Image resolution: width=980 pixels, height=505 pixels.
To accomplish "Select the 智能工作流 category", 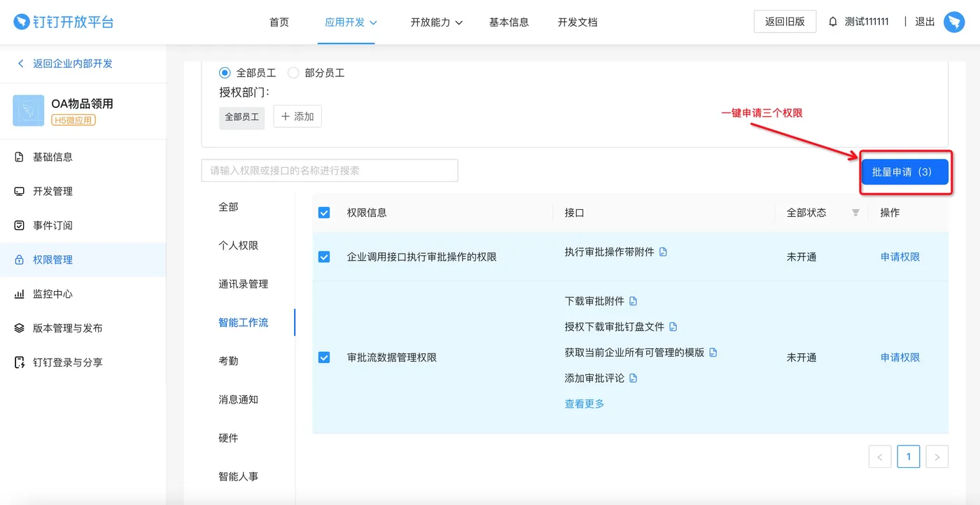I will pos(243,322).
